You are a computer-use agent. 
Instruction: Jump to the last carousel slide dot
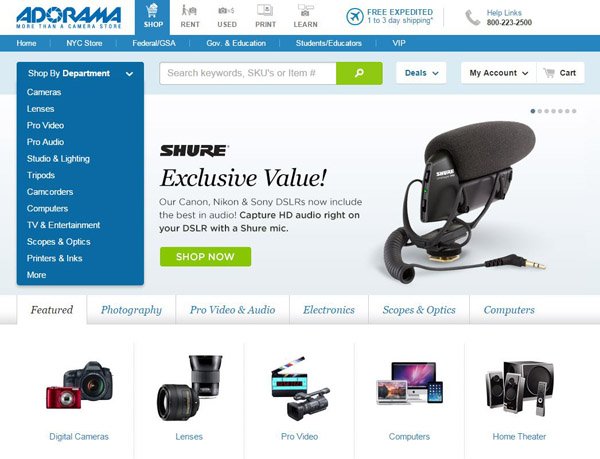coord(574,111)
